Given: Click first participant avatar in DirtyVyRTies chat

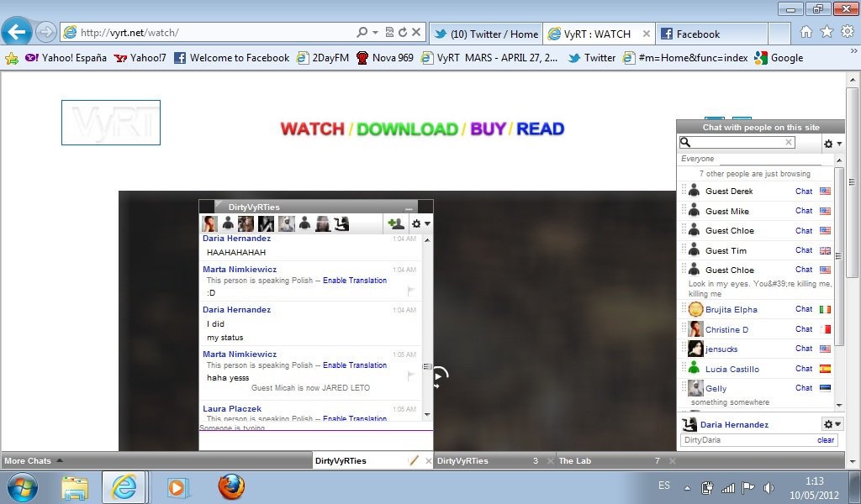Looking at the screenshot, I should pyautogui.click(x=209, y=223).
